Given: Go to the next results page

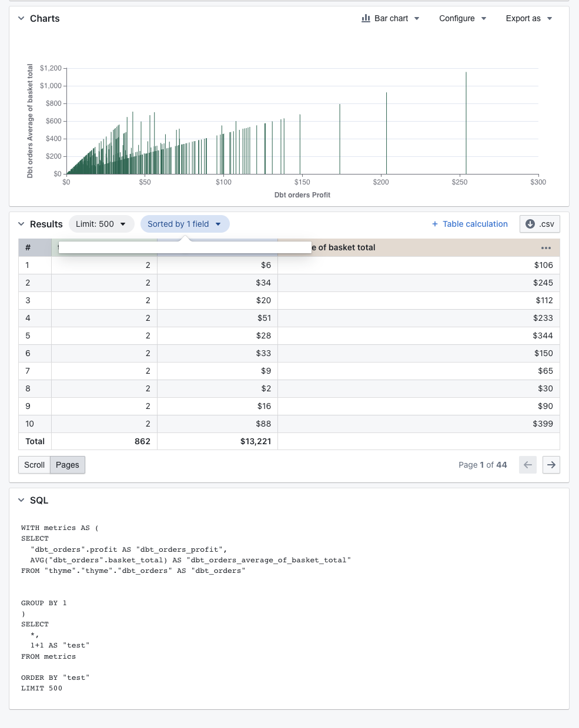Looking at the screenshot, I should (x=551, y=465).
